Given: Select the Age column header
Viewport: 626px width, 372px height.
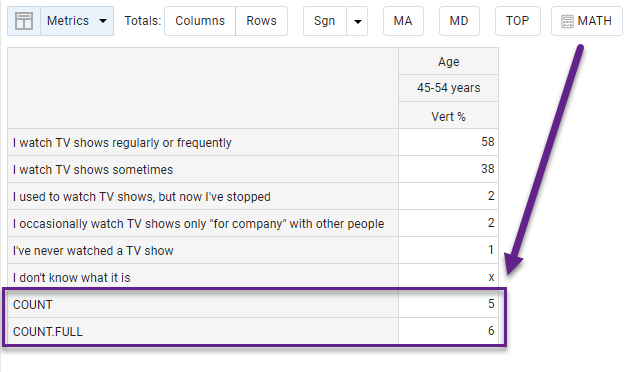Looking at the screenshot, I should pos(448,61).
